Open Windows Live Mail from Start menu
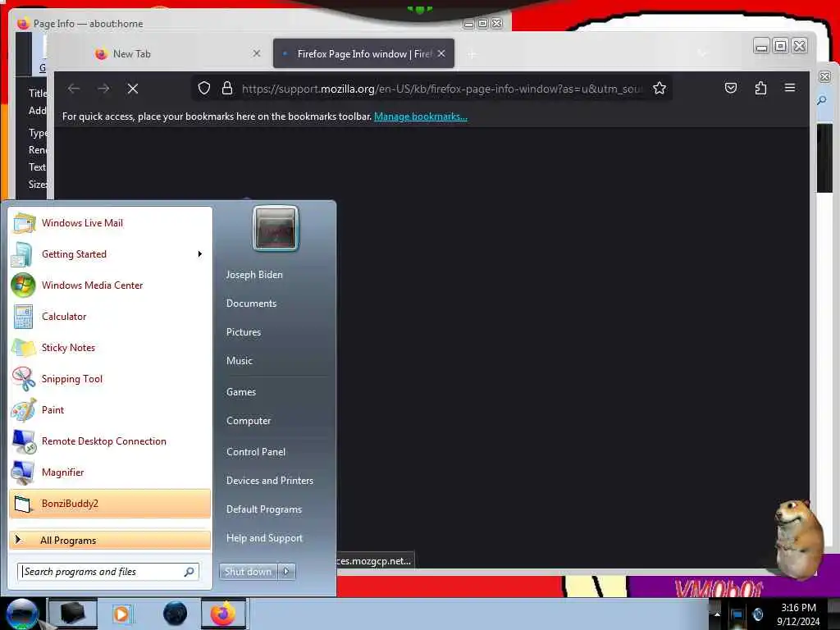Image resolution: width=840 pixels, height=630 pixels. tap(110, 223)
